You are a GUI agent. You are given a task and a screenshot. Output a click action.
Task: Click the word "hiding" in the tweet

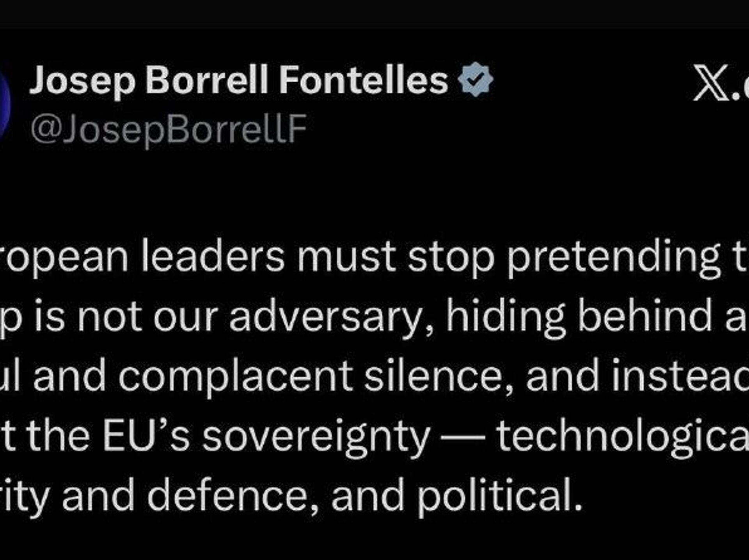[x=506, y=317]
